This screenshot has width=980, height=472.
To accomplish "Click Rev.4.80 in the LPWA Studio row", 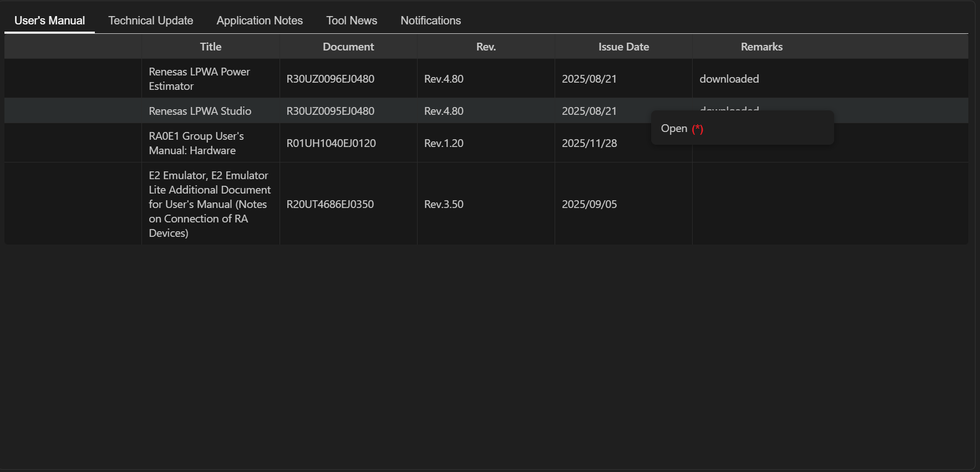I will coord(444,111).
